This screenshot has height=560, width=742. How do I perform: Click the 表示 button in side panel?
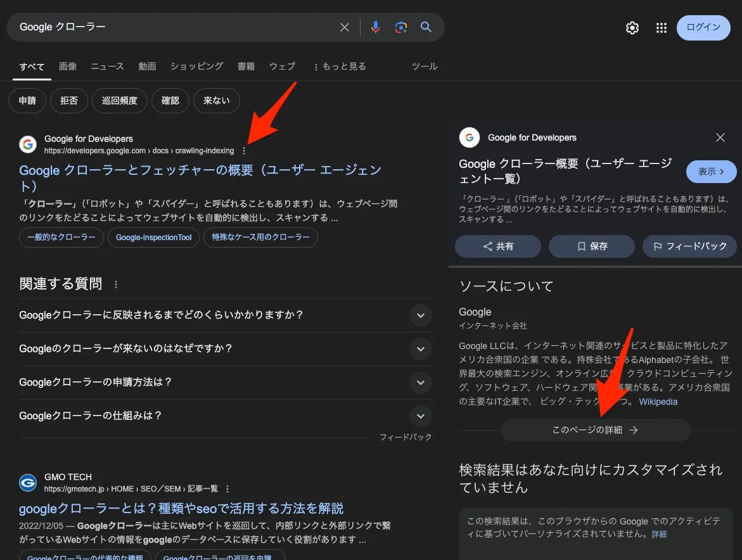(x=711, y=172)
